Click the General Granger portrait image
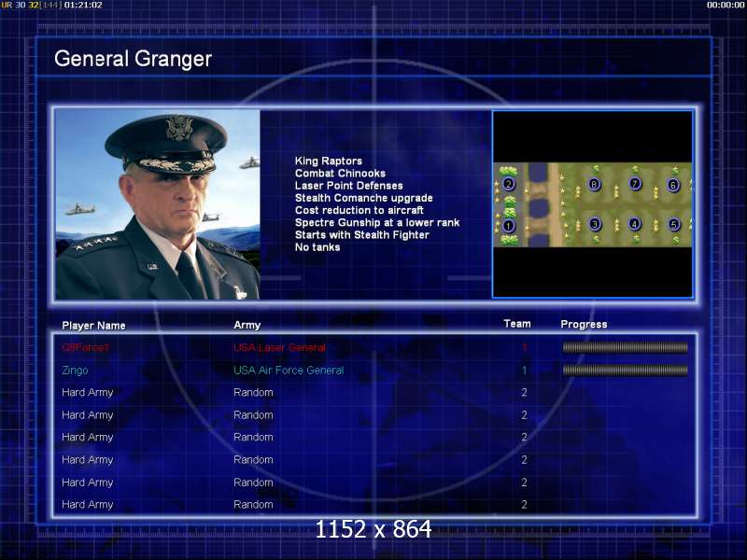 pos(158,204)
